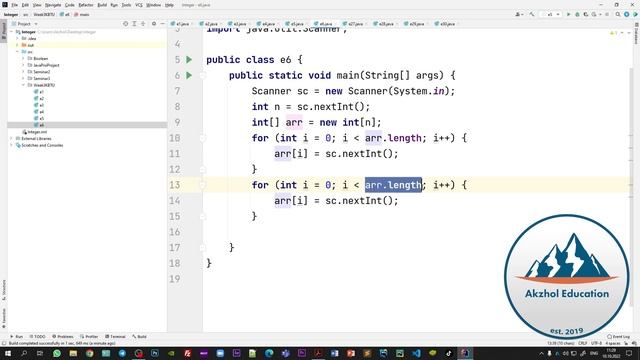Open the Build tool window
640x360 pixels.
click(x=140, y=337)
